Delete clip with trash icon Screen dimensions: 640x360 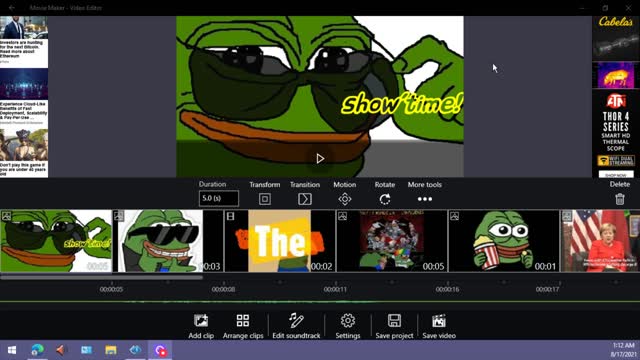pos(620,199)
